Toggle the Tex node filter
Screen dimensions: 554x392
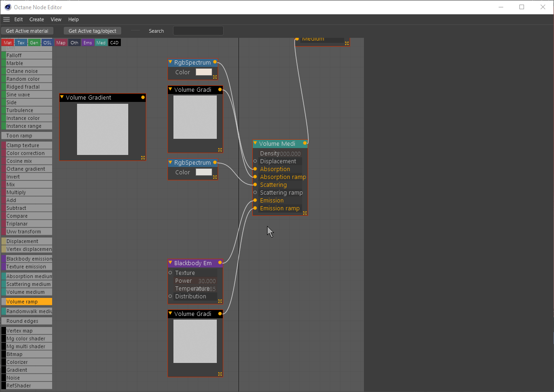point(21,42)
